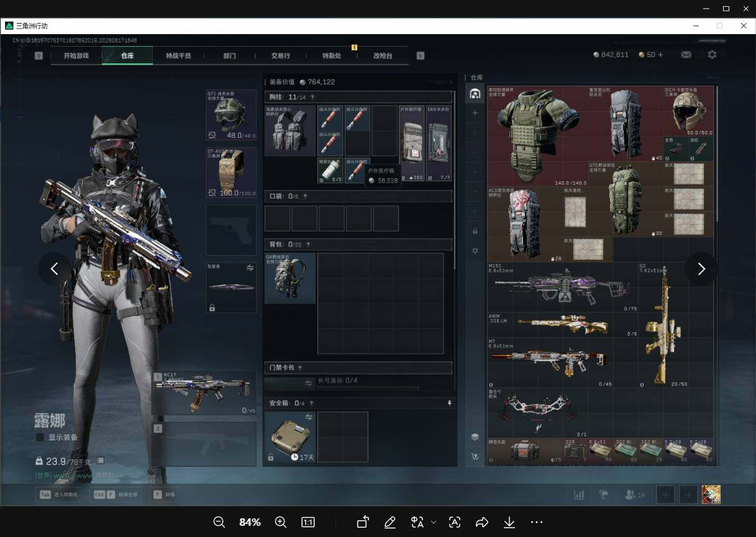The height and width of the screenshot is (537, 756).
Task: Click the empty pistol slot
Action: 231,230
